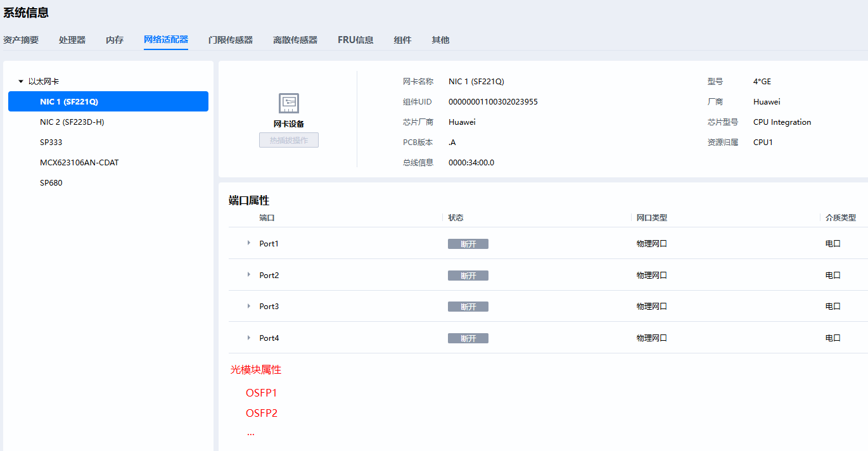Collapse the 以太网卡 tree node
Image resolution: width=868 pixels, height=451 pixels.
coord(21,82)
